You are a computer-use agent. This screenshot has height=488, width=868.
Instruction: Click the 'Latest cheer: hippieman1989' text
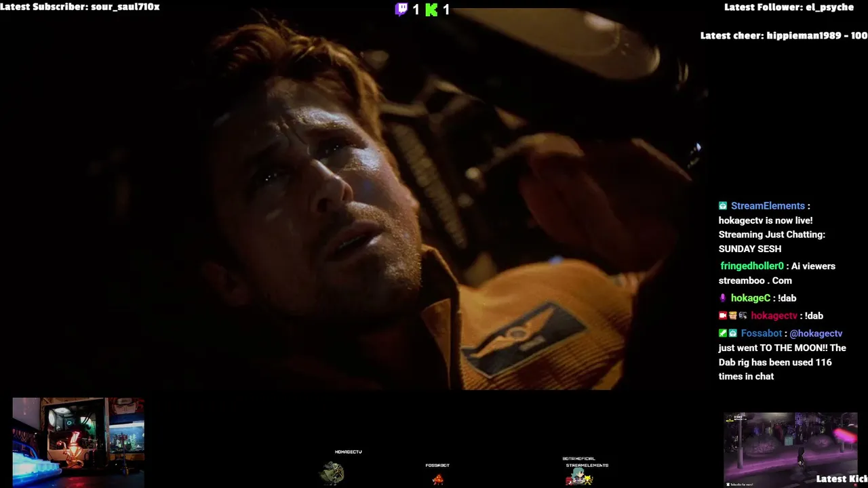click(772, 35)
